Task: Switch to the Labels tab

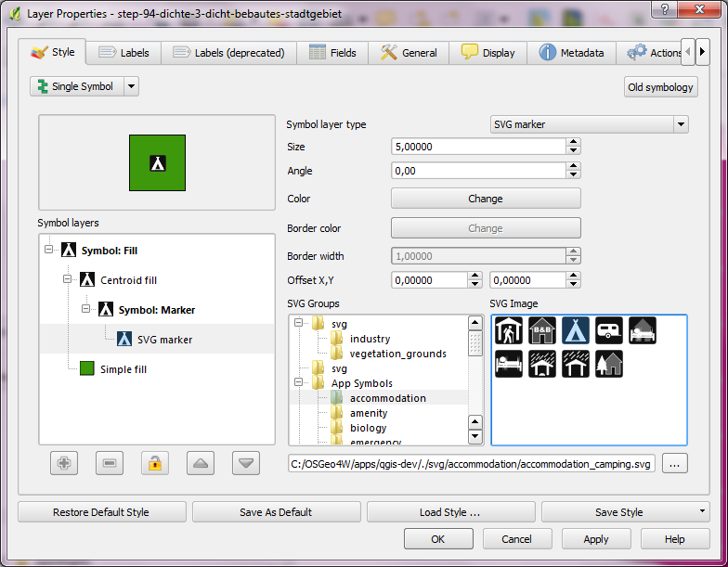Action: point(123,53)
